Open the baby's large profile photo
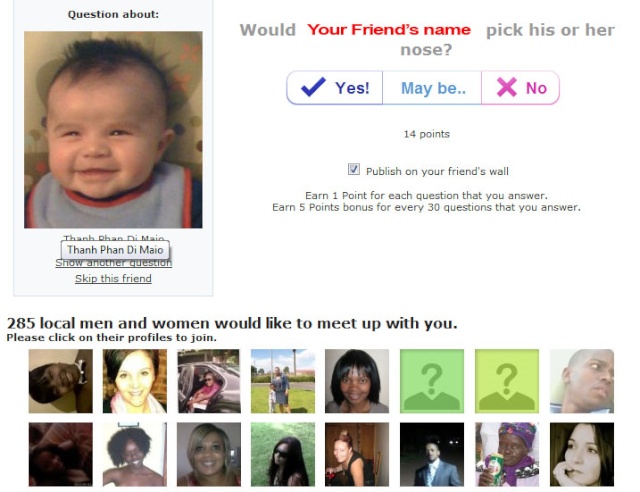 point(113,129)
